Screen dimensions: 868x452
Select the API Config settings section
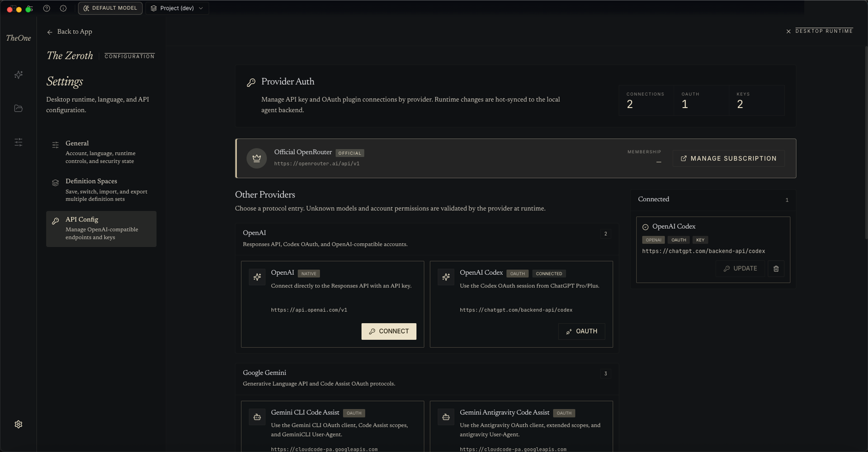pos(101,229)
